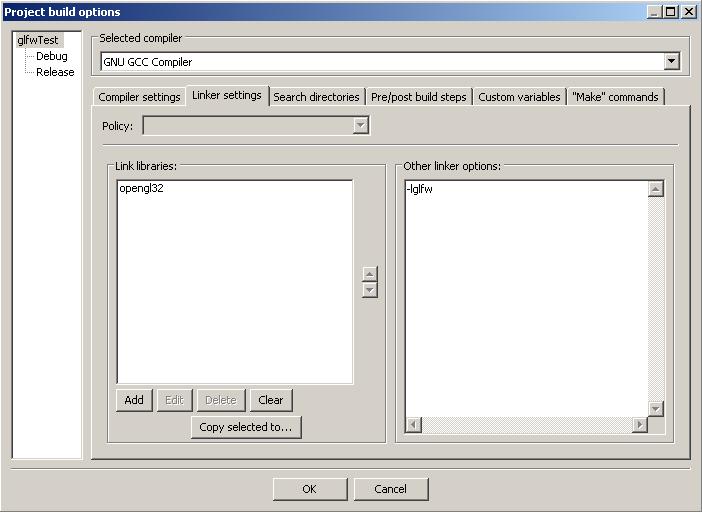Click the linker options scroll up arrow

tap(655, 189)
